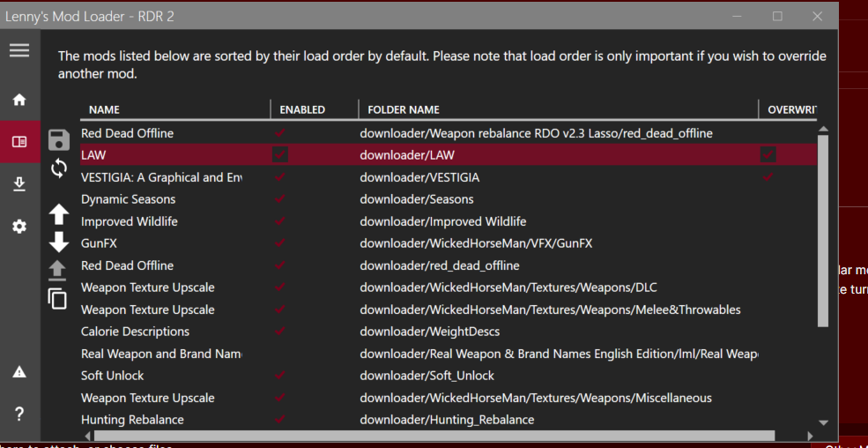The height and width of the screenshot is (448, 868).
Task: Save load order with floppy disk icon
Action: [x=58, y=139]
